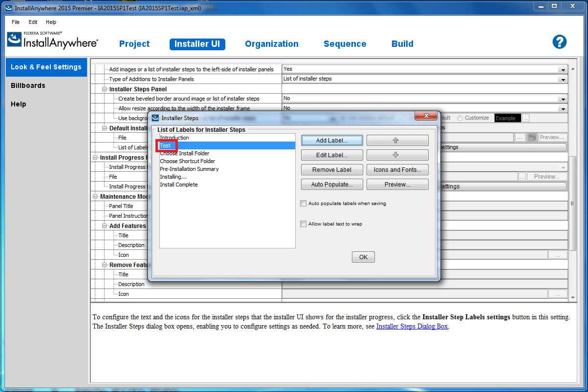Click the Add Label... button

tap(332, 141)
